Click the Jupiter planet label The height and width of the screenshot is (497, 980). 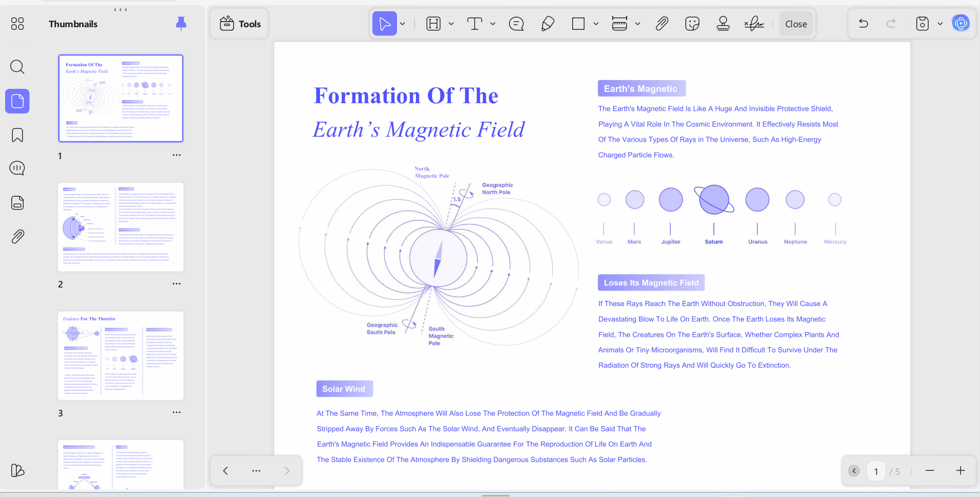coord(671,242)
